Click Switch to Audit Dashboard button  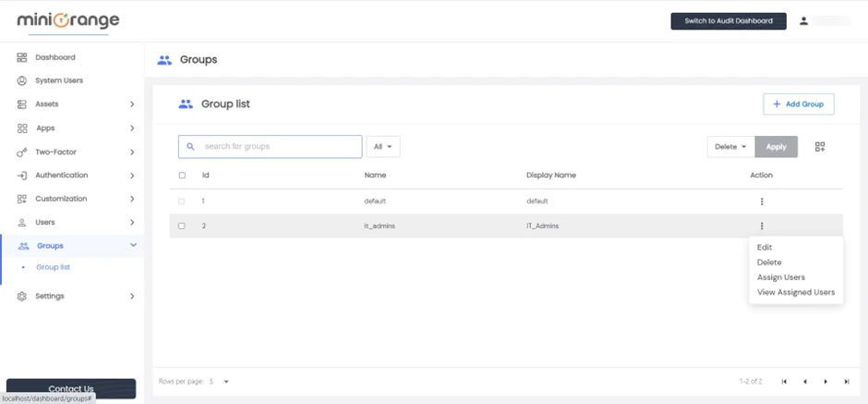(x=729, y=21)
